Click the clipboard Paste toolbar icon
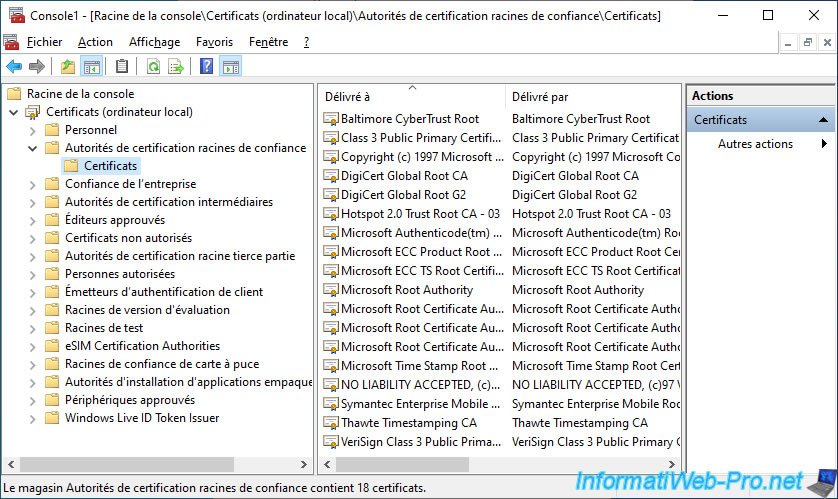This screenshot has width=838, height=499. (x=122, y=67)
